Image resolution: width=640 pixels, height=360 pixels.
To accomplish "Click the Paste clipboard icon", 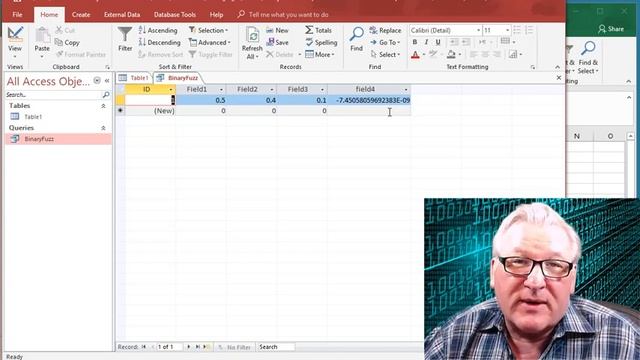I will pos(42,36).
